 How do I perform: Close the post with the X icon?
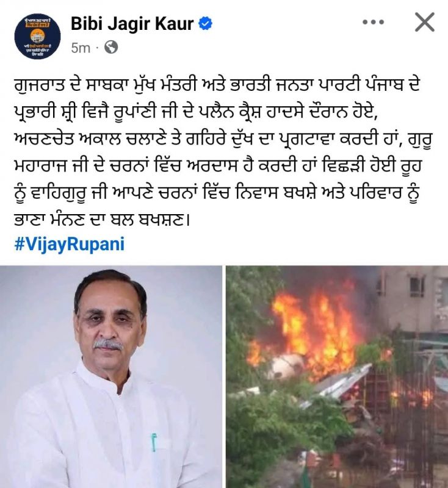coord(425,22)
